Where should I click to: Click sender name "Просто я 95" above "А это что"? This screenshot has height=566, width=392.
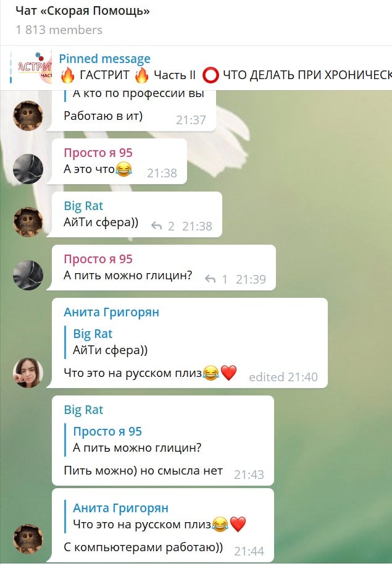pyautogui.click(x=98, y=153)
